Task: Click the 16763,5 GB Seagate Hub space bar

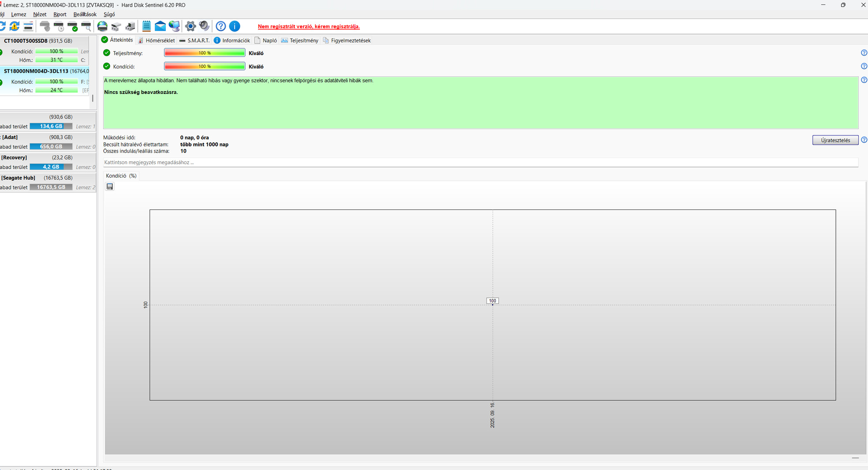Action: [51, 187]
